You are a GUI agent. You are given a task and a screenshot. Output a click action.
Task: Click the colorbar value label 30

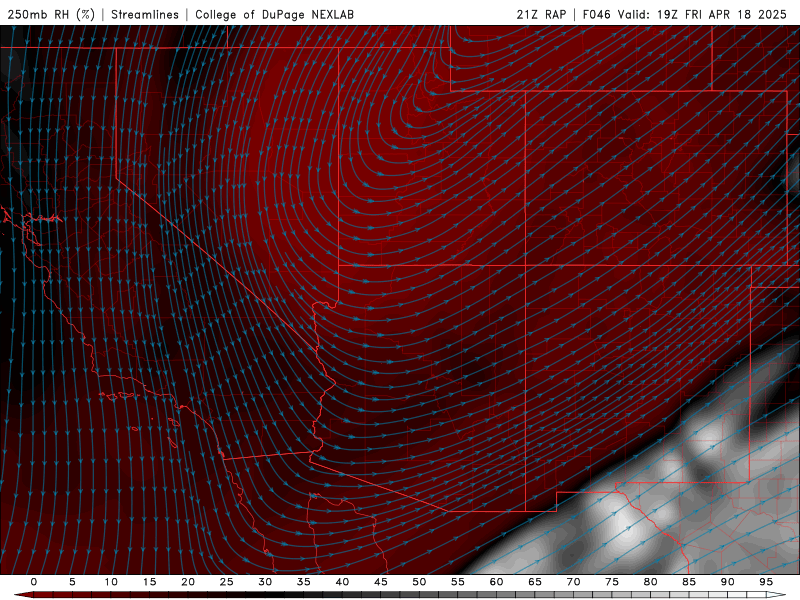click(x=265, y=582)
